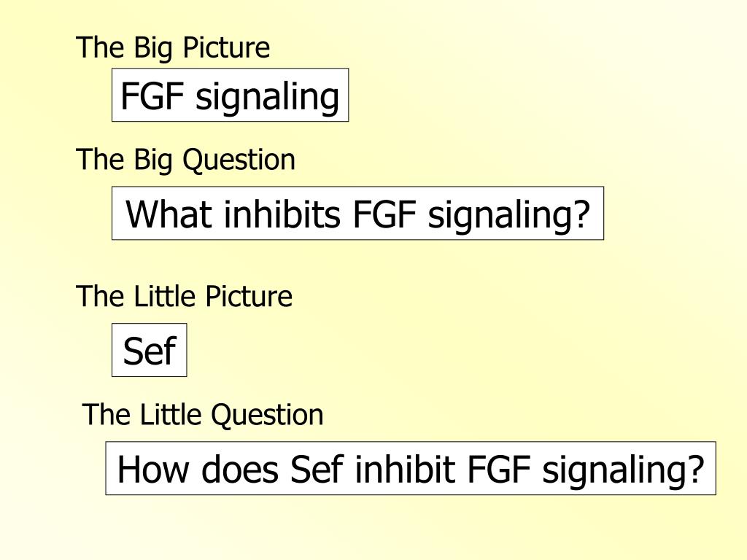Select the "How does Sef inhibit FGF signaling?" box
747x560 pixels.
[x=411, y=469]
